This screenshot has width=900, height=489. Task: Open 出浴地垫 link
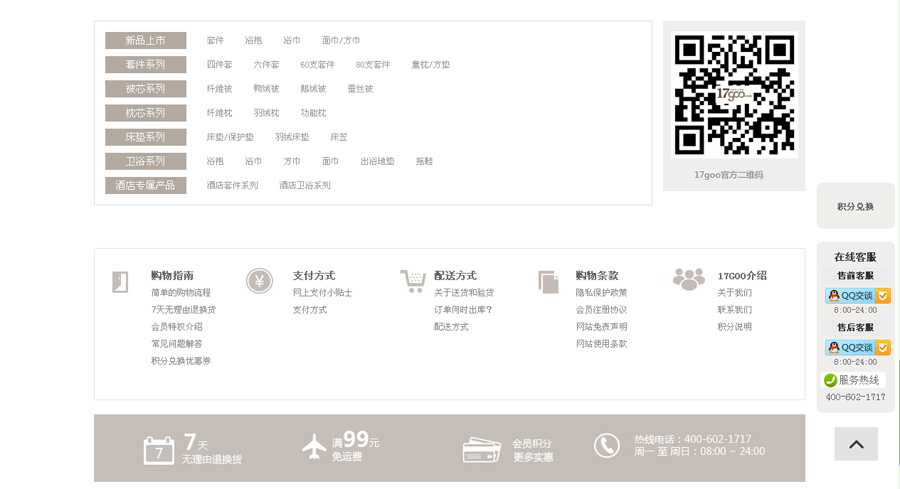[x=378, y=161]
